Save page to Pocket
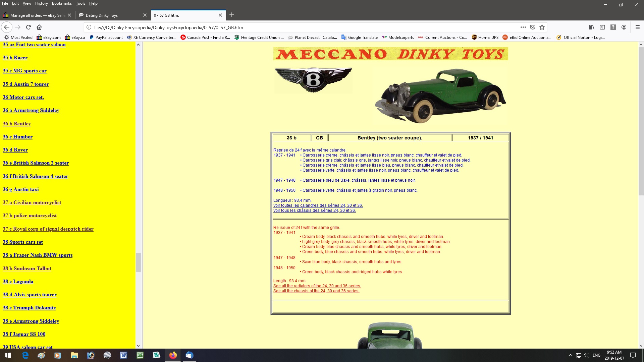644x362 pixels. pos(532,27)
